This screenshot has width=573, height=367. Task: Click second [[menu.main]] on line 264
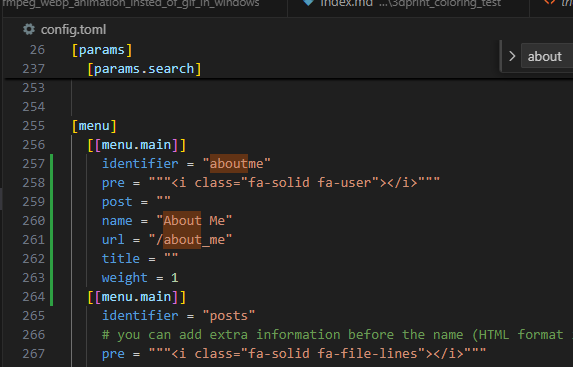tap(137, 297)
